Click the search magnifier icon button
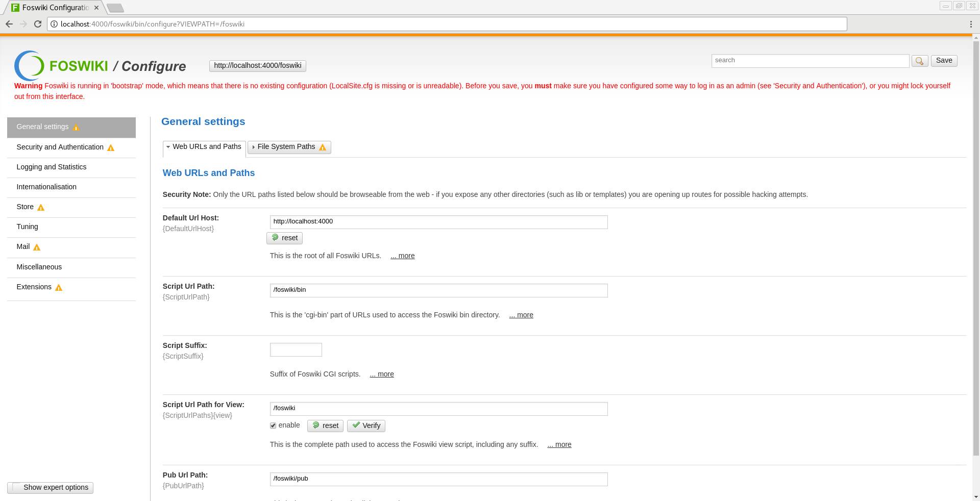The width and height of the screenshot is (980, 501). [920, 61]
